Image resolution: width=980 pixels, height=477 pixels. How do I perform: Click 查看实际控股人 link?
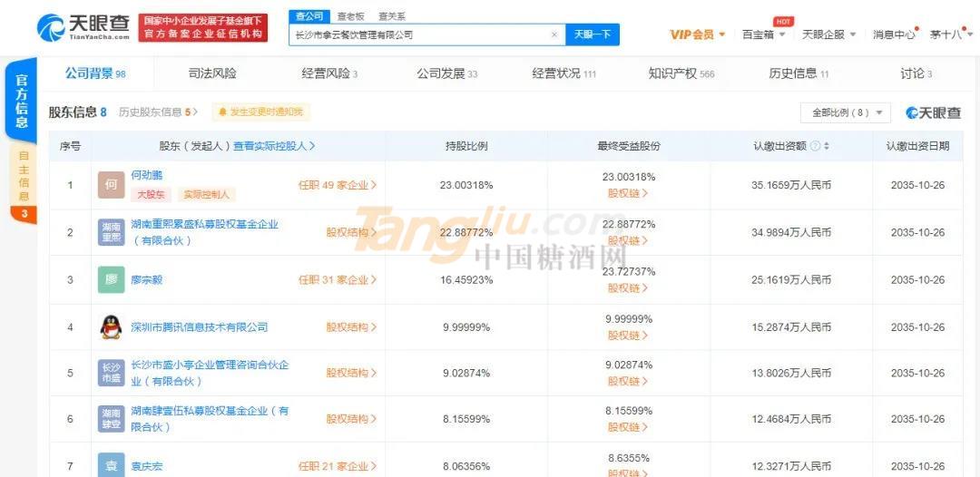click(x=274, y=146)
